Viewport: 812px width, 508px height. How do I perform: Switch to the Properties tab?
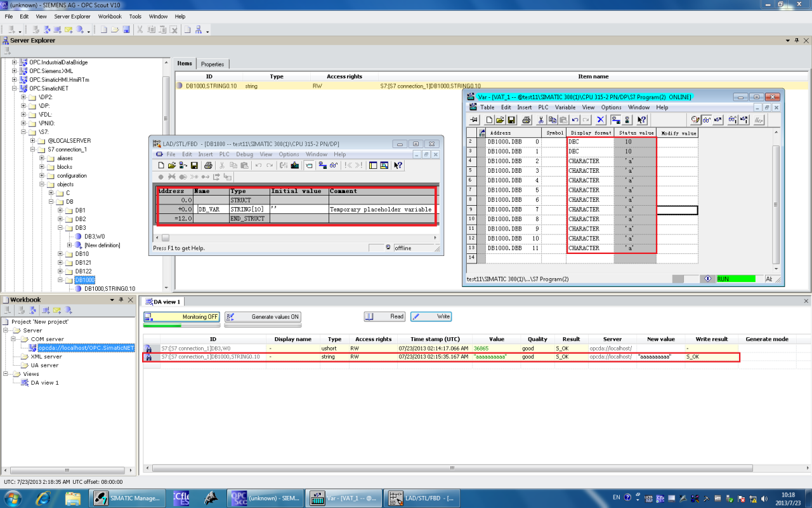(x=213, y=64)
